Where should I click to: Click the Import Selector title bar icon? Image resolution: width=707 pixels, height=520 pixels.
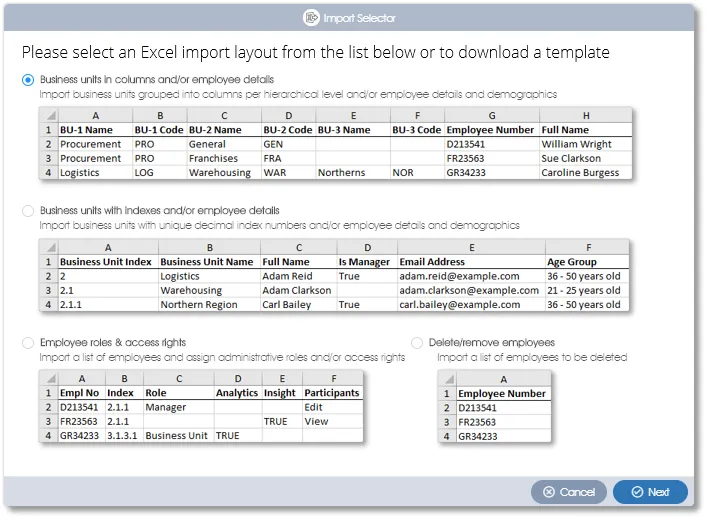click(310, 17)
